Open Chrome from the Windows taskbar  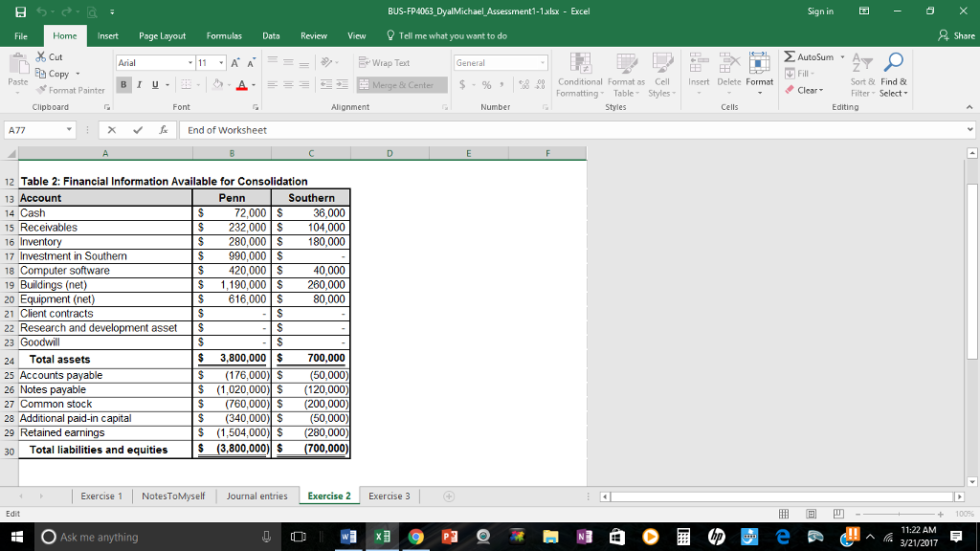(415, 537)
